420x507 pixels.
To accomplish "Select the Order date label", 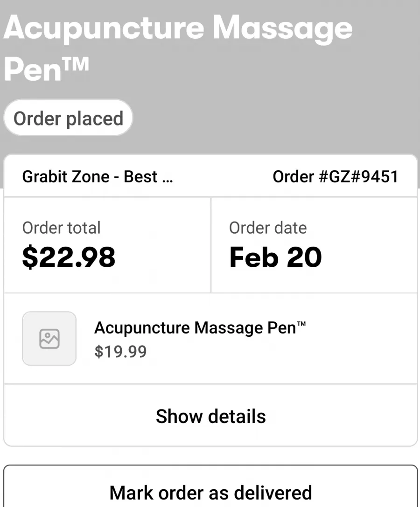I will [268, 228].
